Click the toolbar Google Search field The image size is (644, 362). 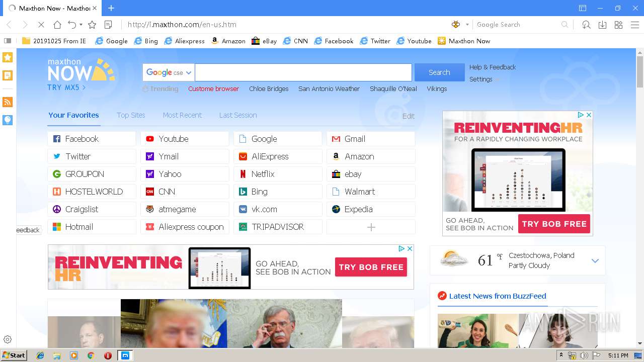point(517,25)
